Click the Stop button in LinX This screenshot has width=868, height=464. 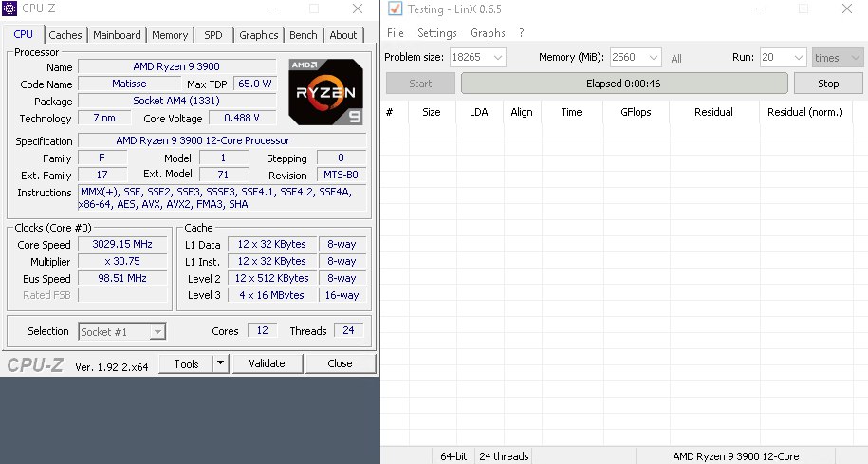[828, 84]
